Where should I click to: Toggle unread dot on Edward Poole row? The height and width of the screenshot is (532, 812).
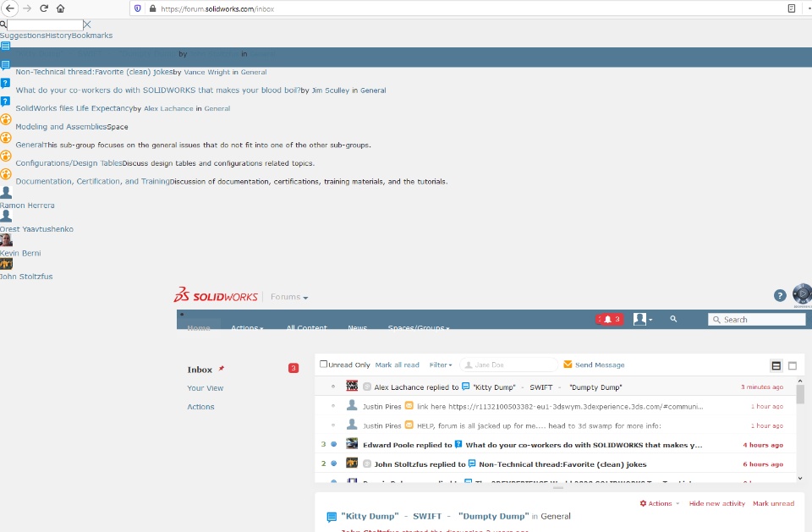[x=333, y=444]
